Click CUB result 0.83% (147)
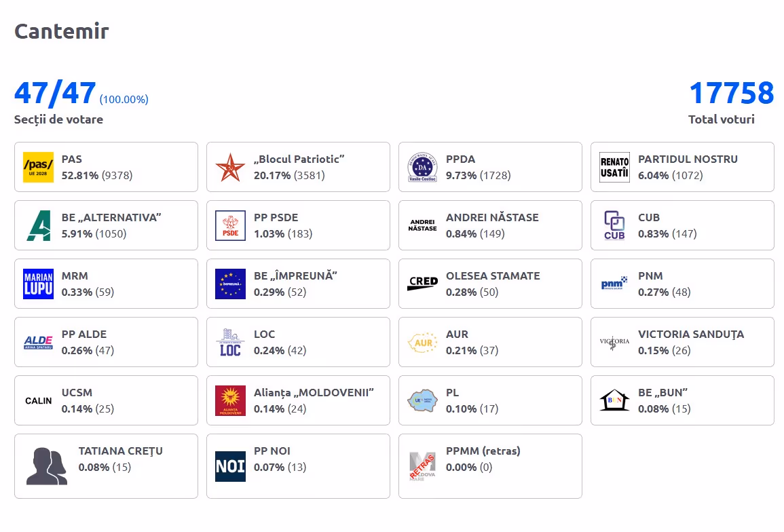Viewport: 784px width, 532px height. coord(667,234)
